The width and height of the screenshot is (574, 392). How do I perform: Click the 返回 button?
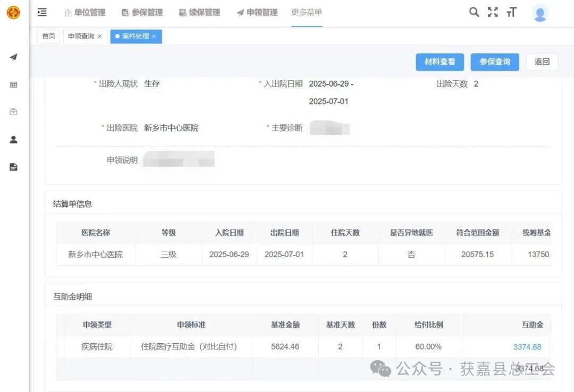tap(542, 62)
